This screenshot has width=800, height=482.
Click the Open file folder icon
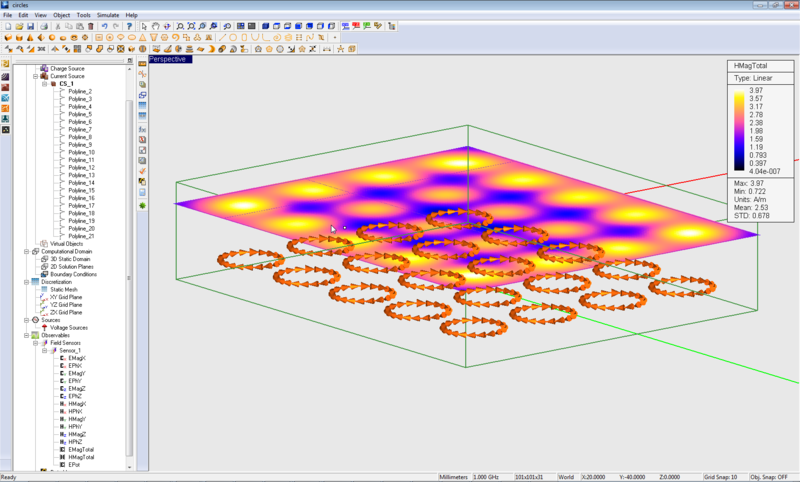17,26
